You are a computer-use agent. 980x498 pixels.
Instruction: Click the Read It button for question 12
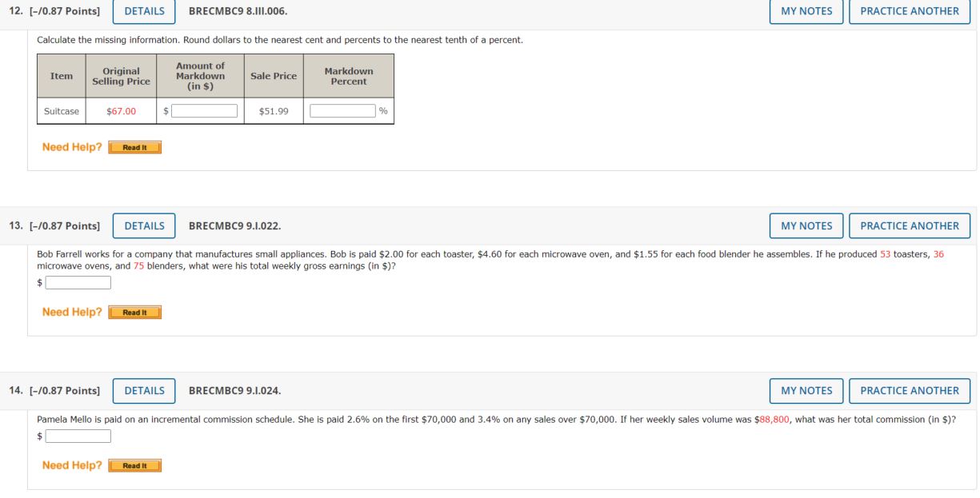coord(136,147)
